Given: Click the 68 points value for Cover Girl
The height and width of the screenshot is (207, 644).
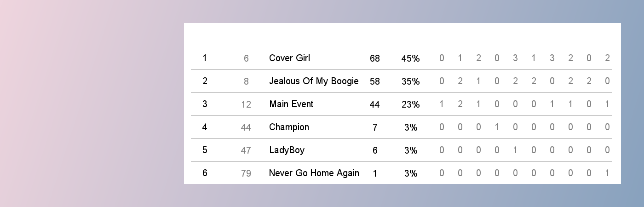Looking at the screenshot, I should (375, 58).
